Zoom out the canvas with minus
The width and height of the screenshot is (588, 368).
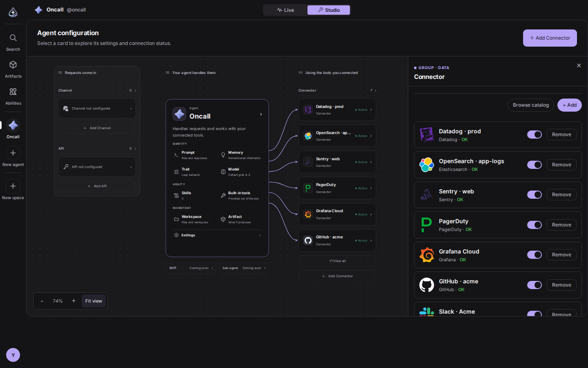[42, 301]
